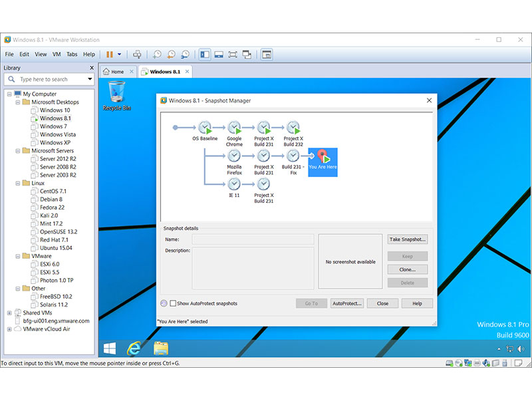
Task: Collapse the Microsoft Servers folder
Action: 18,151
